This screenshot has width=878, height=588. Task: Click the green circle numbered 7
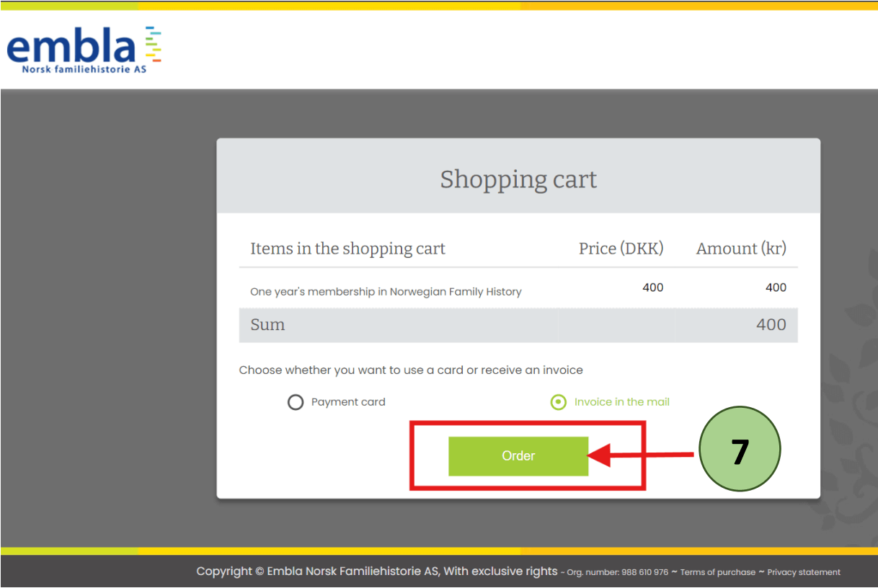[740, 450]
